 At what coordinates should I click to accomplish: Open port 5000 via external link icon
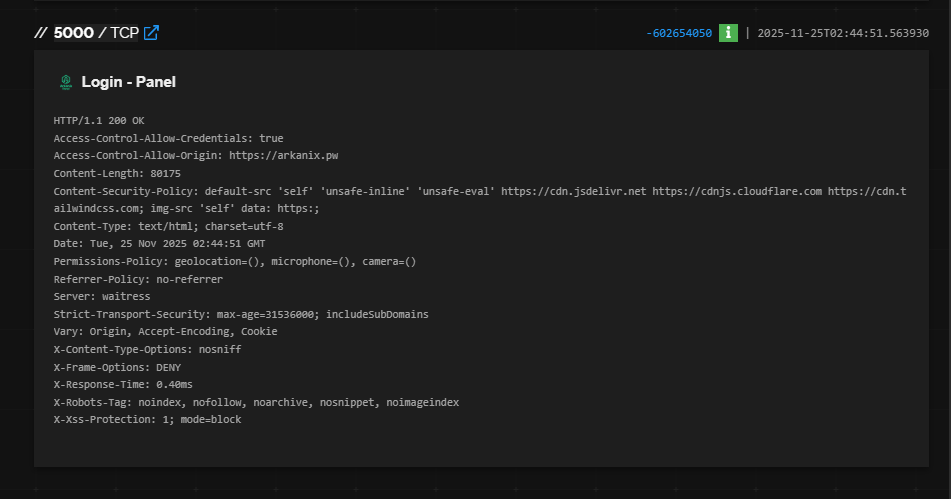coord(151,33)
